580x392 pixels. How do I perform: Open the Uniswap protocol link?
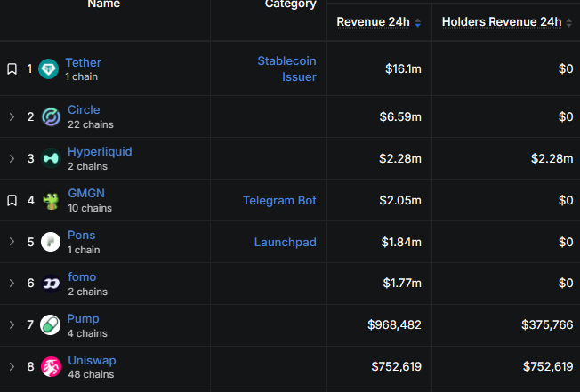(x=93, y=361)
